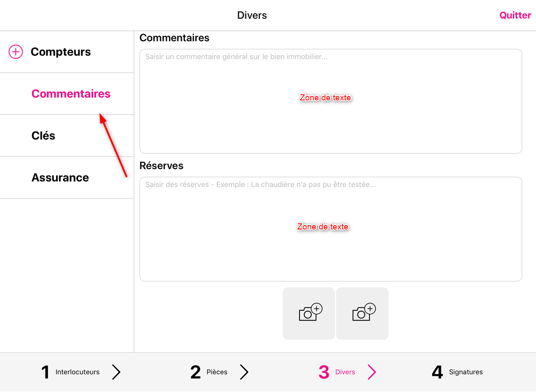Focus the Commentaires text area
The height and width of the screenshot is (392, 536).
point(331,101)
